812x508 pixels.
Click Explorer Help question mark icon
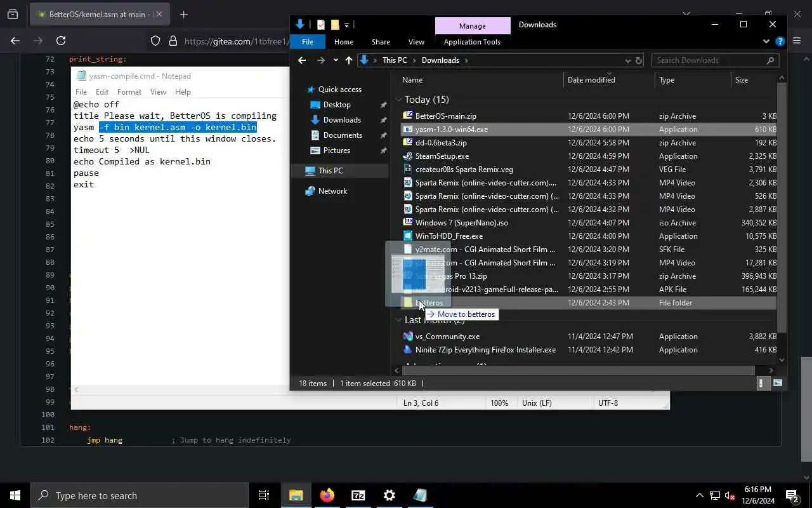click(x=780, y=42)
